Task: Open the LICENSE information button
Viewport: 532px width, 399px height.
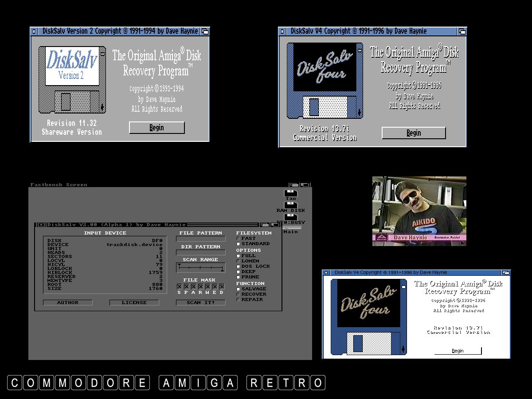Action: (134, 303)
